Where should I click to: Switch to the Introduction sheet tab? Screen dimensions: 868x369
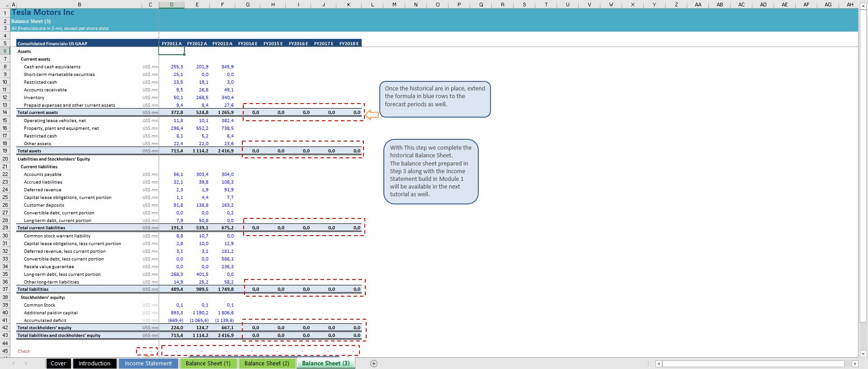[x=94, y=364]
